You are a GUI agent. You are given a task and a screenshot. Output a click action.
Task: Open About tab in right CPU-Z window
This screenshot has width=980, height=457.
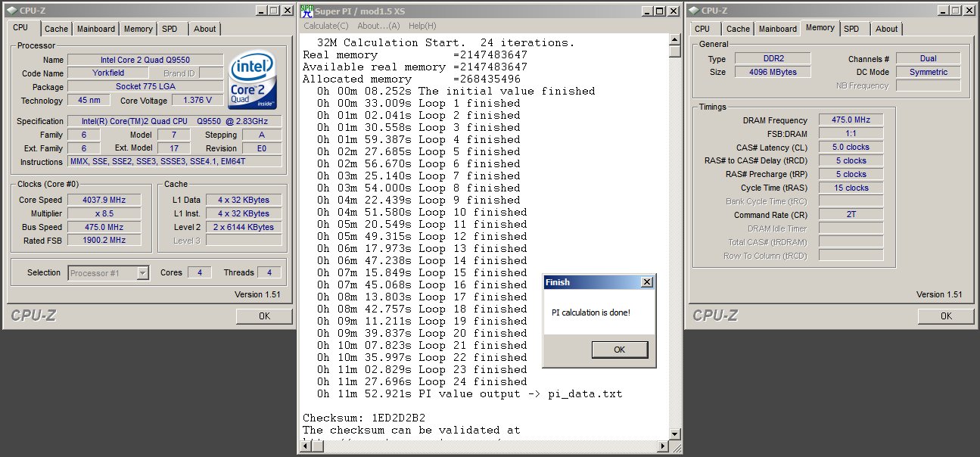tap(886, 29)
